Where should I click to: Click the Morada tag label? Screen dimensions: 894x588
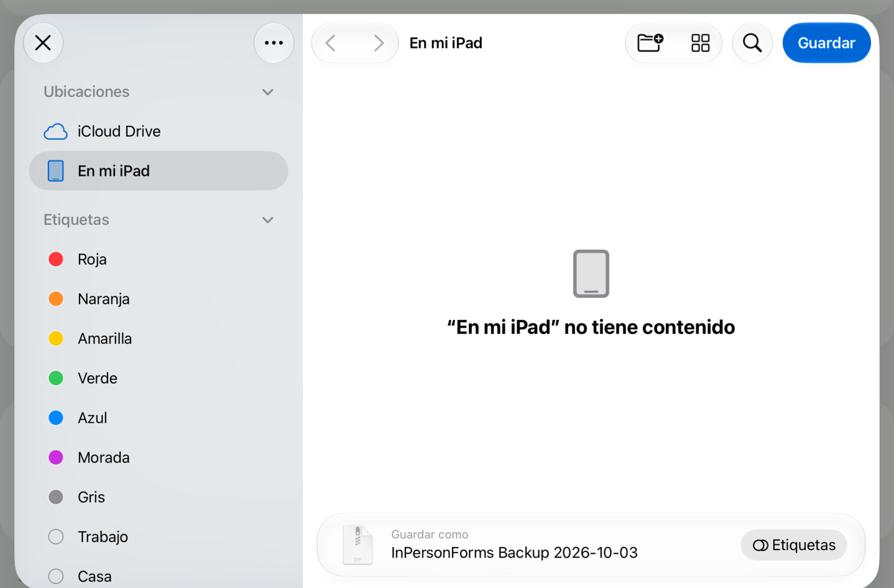tap(104, 458)
